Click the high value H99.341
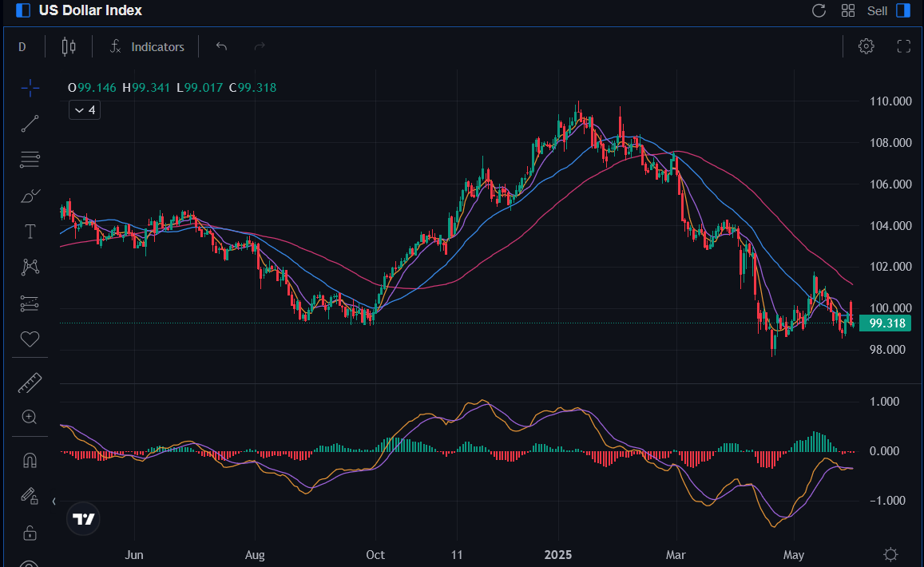This screenshot has width=924, height=567. 146,88
